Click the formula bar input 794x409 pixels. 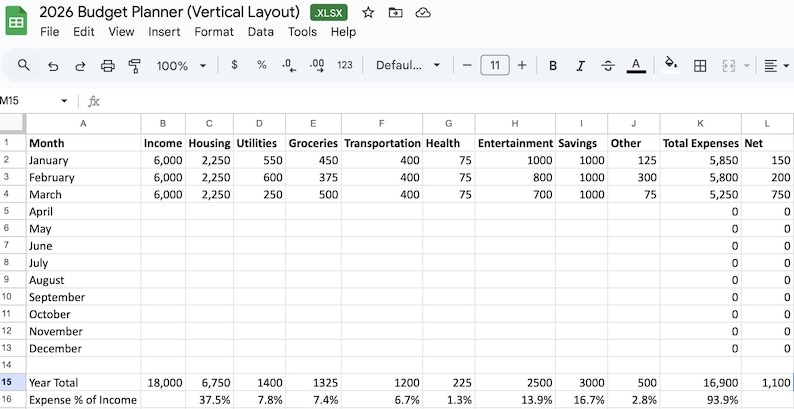(446, 101)
